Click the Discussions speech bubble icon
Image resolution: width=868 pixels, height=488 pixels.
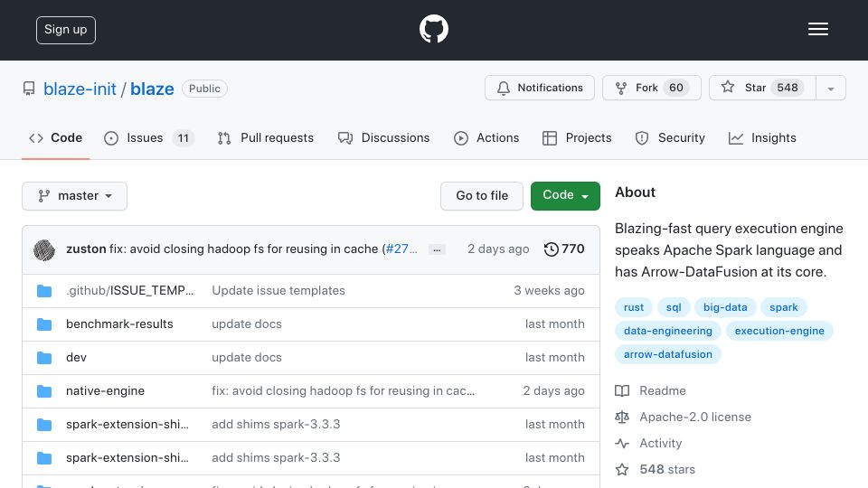[345, 138]
